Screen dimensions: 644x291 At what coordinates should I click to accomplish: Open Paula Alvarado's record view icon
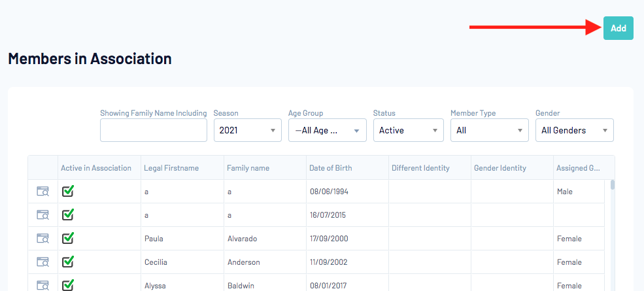coord(42,239)
